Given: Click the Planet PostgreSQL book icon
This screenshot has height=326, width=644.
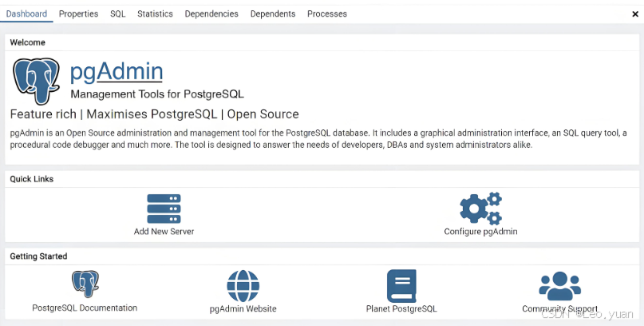Looking at the screenshot, I should (x=401, y=286).
